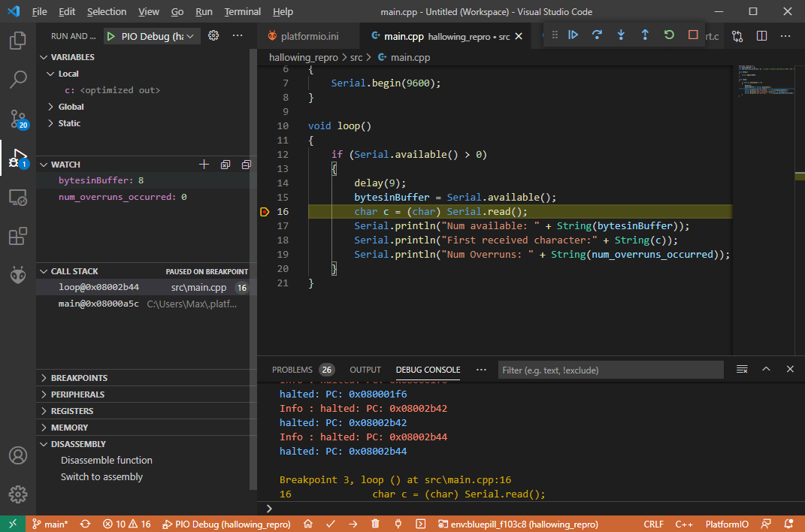805x532 pixels.
Task: Step out in the debug toolbar
Action: [645, 35]
